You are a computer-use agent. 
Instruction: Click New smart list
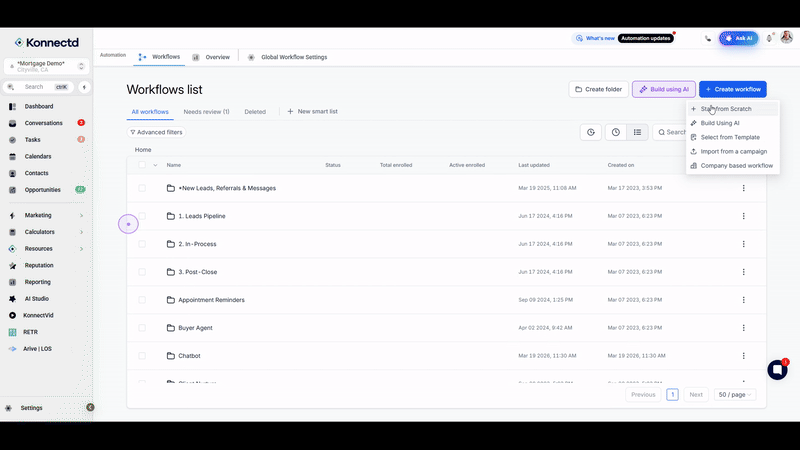point(312,112)
